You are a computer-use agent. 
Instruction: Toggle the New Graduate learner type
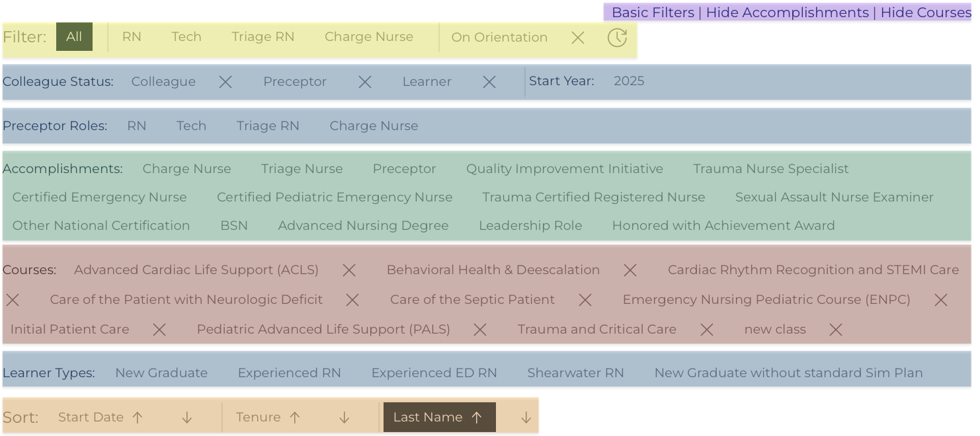click(161, 373)
